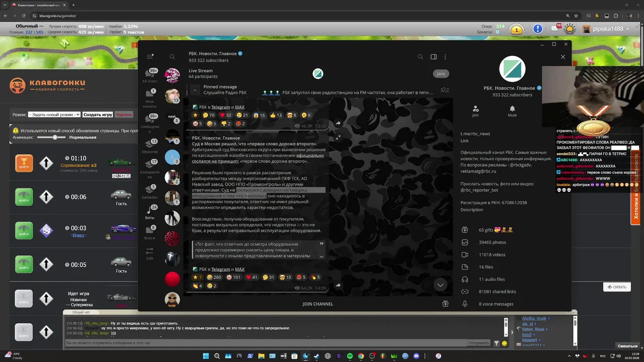Enter the race starting in 00:06
Viewport: 644px width, 362px height.
pos(24,197)
